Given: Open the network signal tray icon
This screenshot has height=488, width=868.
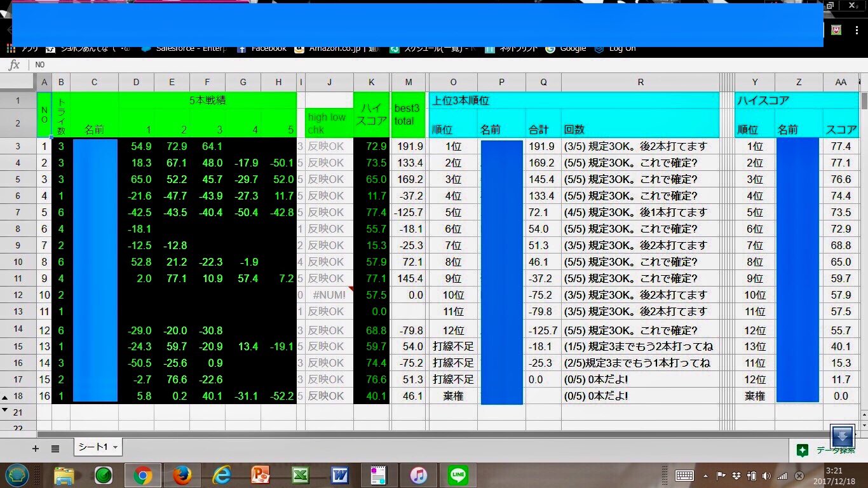Looking at the screenshot, I should (782, 475).
